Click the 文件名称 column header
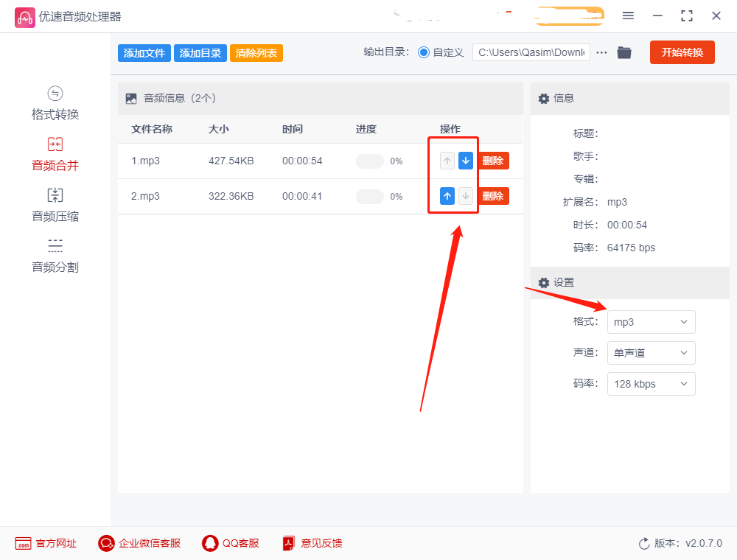 pos(152,129)
